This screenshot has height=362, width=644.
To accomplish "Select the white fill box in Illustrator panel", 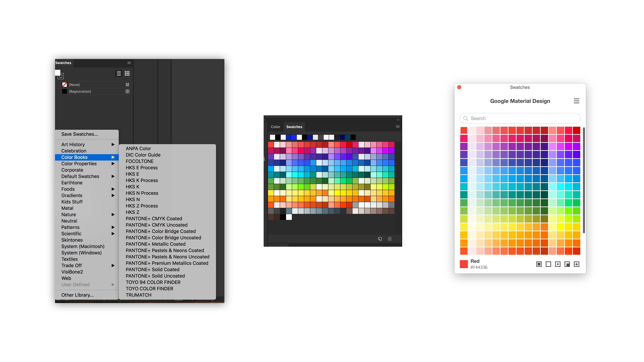I will [58, 72].
